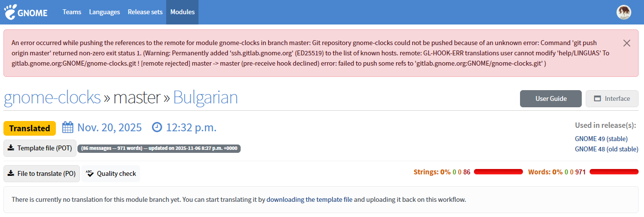Download the Template file (POT)
This screenshot has height=217, width=644.
pos(40,148)
